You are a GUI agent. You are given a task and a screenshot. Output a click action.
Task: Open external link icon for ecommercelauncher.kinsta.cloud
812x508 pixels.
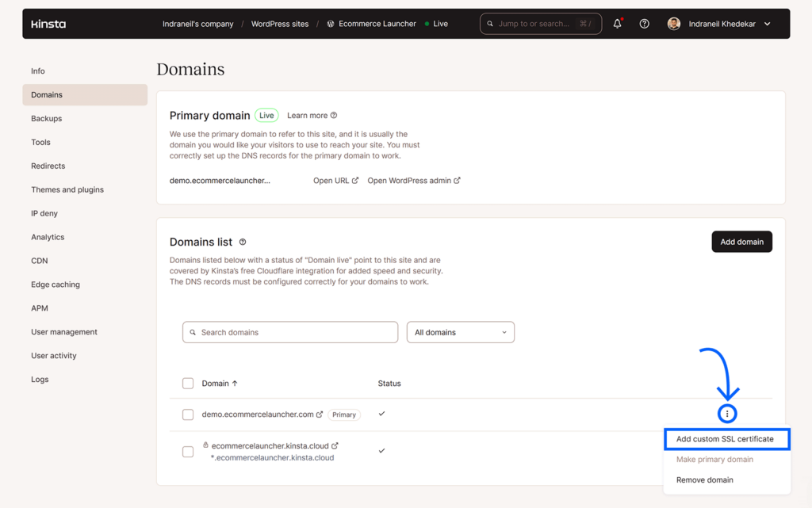pos(335,445)
